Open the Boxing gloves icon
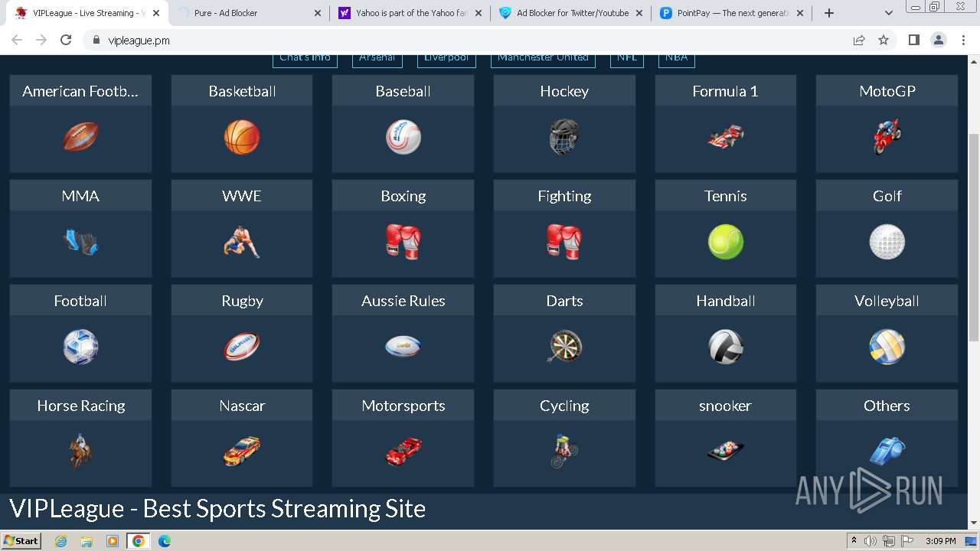 403,243
